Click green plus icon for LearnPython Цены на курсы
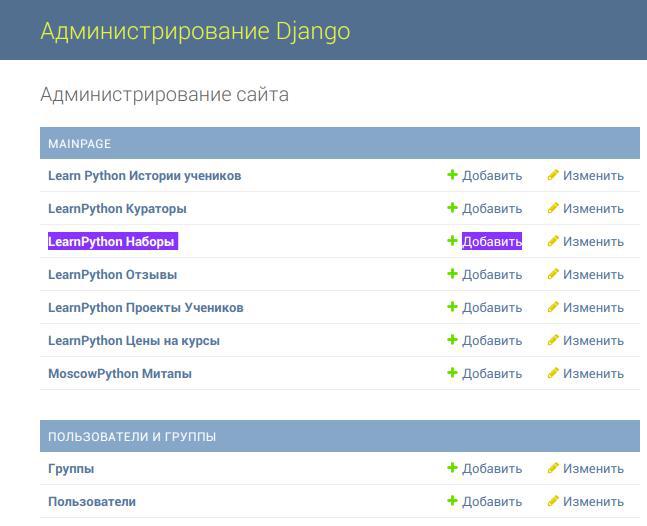Image resolution: width=647 pixels, height=526 pixels. tap(452, 340)
